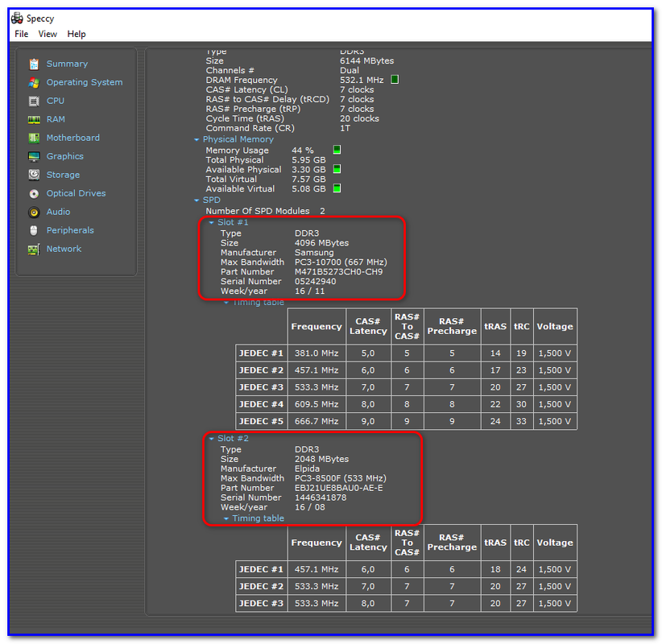Image resolution: width=662 pixels, height=644 pixels.
Task: Open the Operating System section
Action: 85,82
